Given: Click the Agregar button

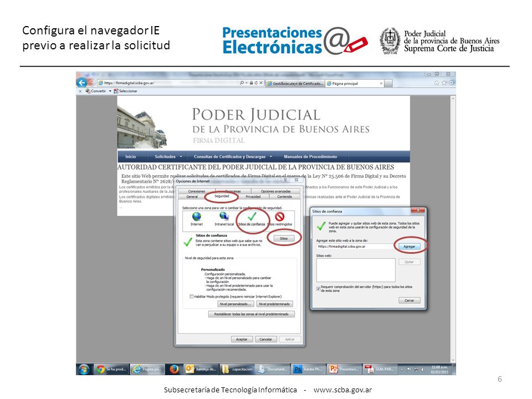Looking at the screenshot, I should pyautogui.click(x=409, y=247).
